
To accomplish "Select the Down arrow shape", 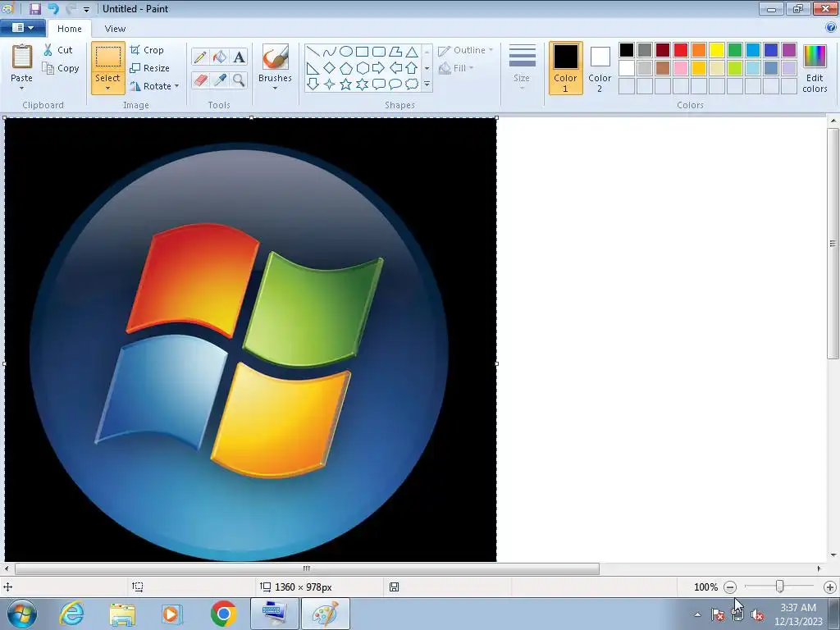I will [313, 84].
